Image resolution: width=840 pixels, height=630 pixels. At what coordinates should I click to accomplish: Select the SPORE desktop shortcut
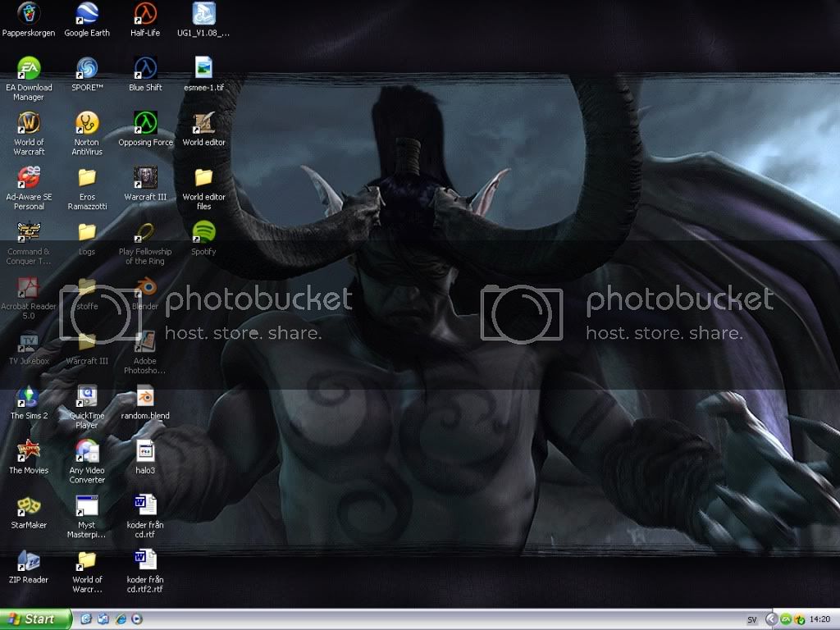(x=87, y=75)
